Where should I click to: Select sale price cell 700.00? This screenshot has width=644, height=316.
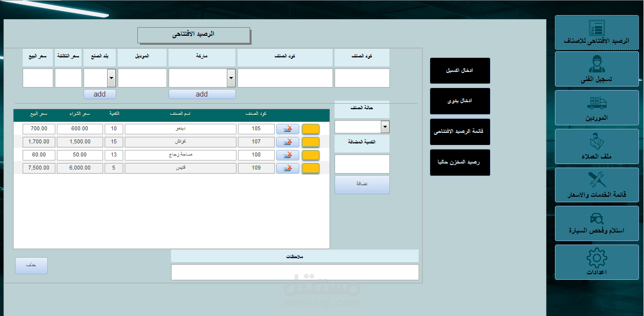coord(39,129)
